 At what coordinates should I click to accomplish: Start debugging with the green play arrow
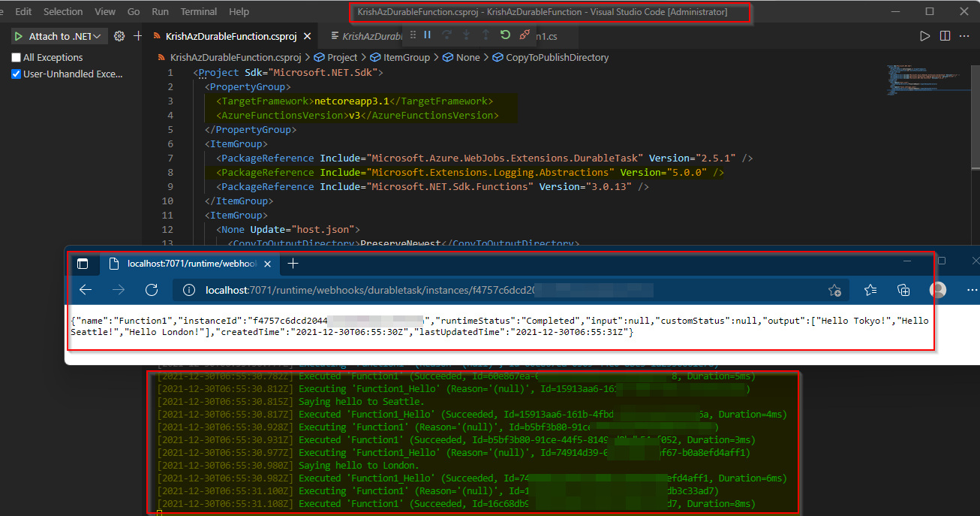tap(18, 36)
